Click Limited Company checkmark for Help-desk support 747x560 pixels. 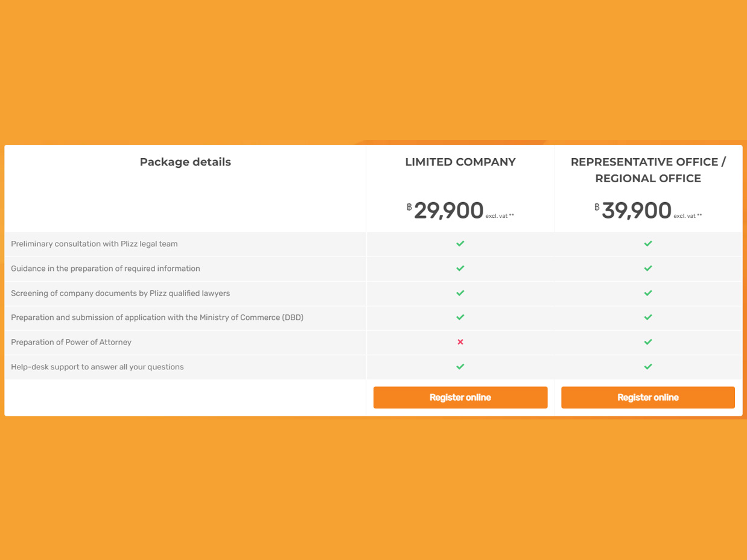(460, 367)
